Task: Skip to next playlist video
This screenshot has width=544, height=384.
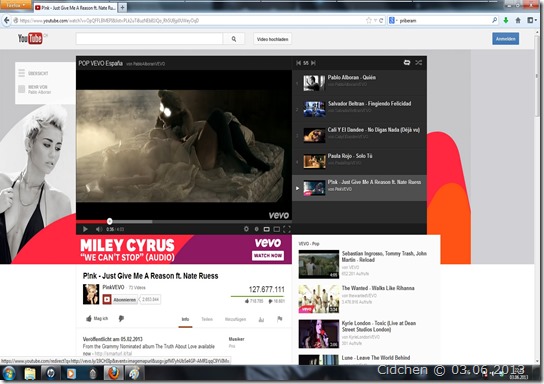Action: [313, 63]
